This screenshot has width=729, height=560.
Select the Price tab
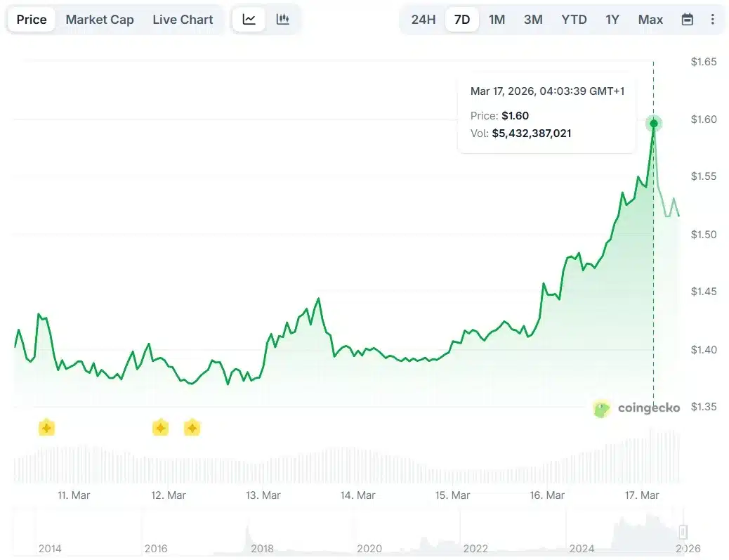coord(32,20)
